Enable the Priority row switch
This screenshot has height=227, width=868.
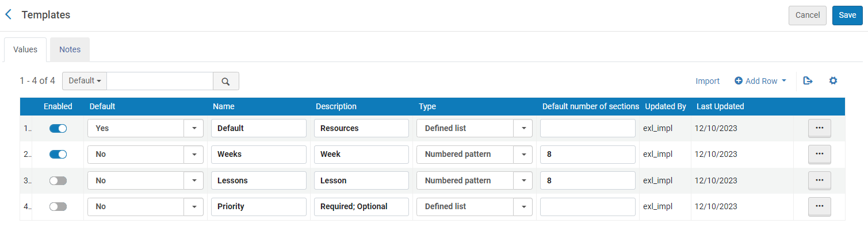click(58, 206)
